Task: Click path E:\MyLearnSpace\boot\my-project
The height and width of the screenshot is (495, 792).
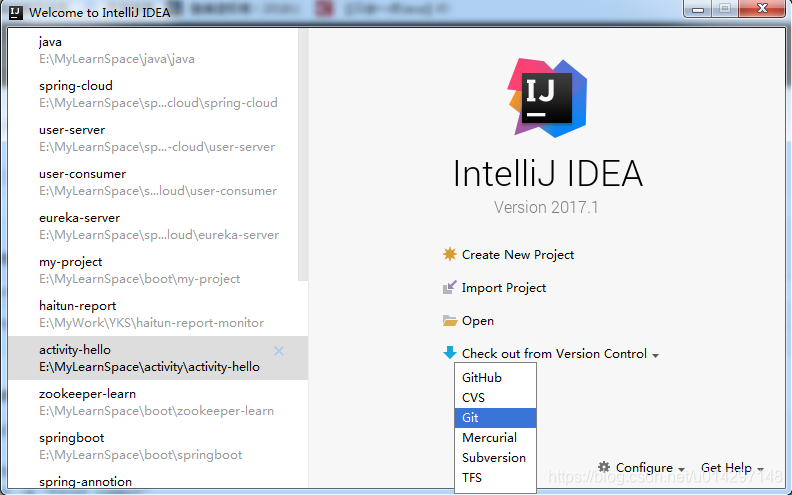Action: 139,279
